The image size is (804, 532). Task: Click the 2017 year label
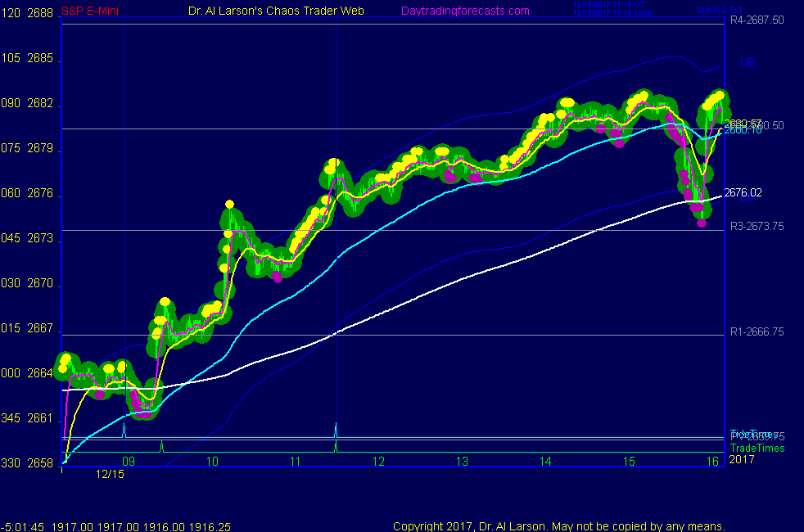coord(742,459)
